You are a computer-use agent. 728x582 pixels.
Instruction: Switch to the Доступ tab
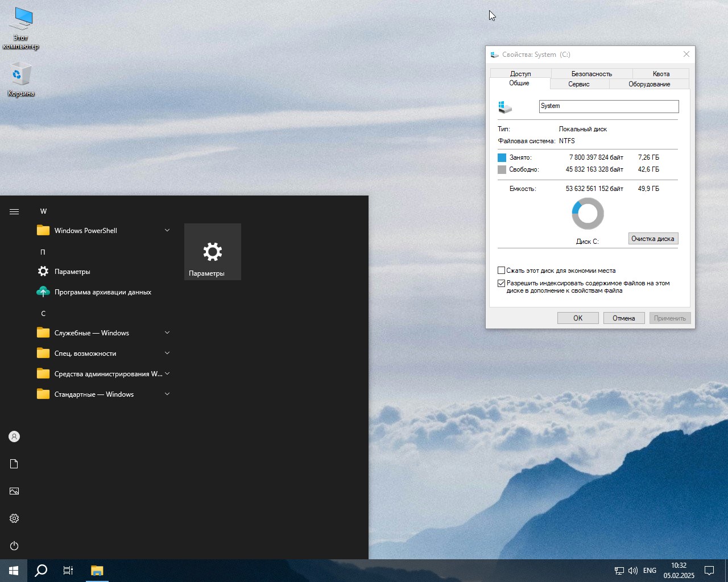pos(520,74)
